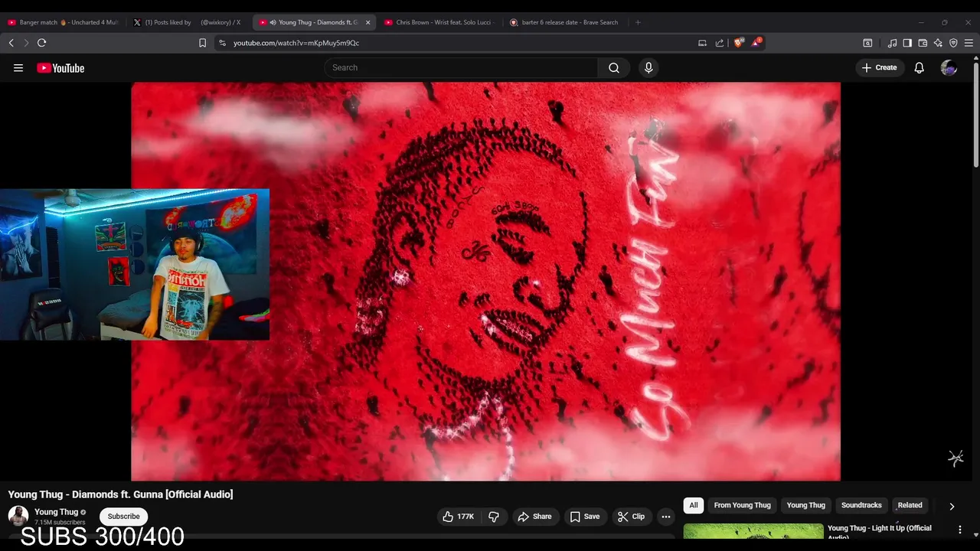View site information icon in address bar
Screen dimensions: 980x551
point(223,43)
